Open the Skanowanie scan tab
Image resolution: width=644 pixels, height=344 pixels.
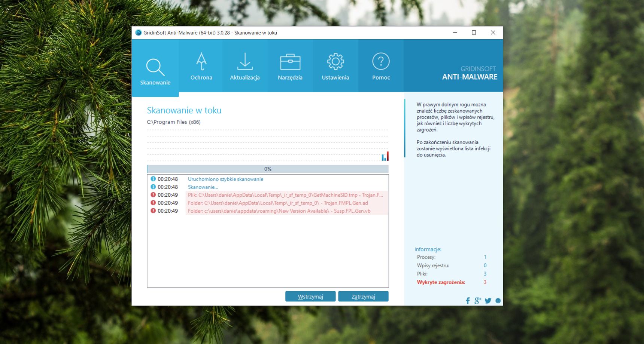click(155, 68)
